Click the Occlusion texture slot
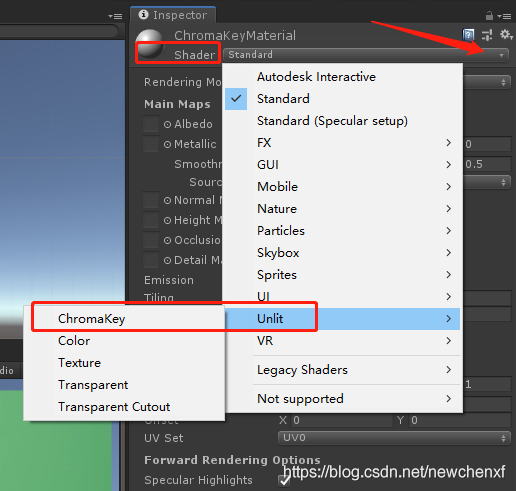 click(x=151, y=240)
